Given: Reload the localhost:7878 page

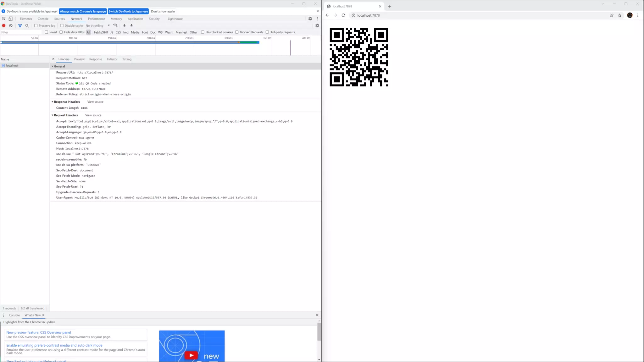Looking at the screenshot, I should [x=343, y=15].
